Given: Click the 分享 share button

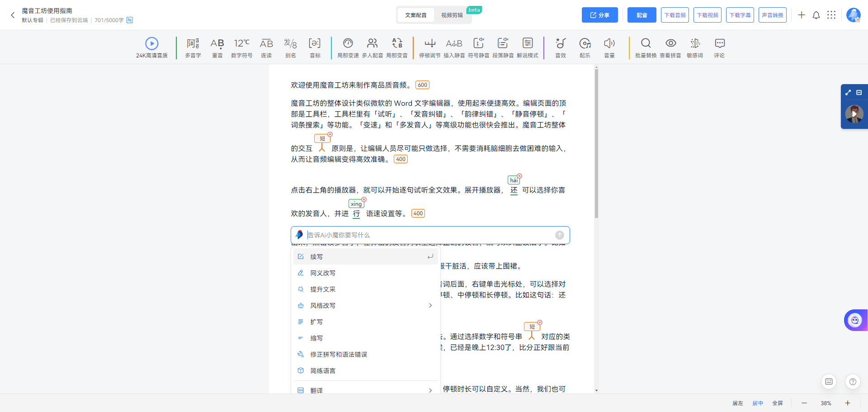Looking at the screenshot, I should click(x=600, y=15).
